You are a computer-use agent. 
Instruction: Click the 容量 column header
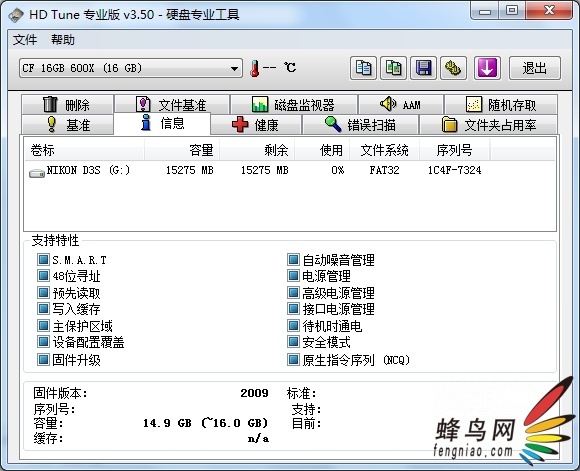(x=182, y=150)
